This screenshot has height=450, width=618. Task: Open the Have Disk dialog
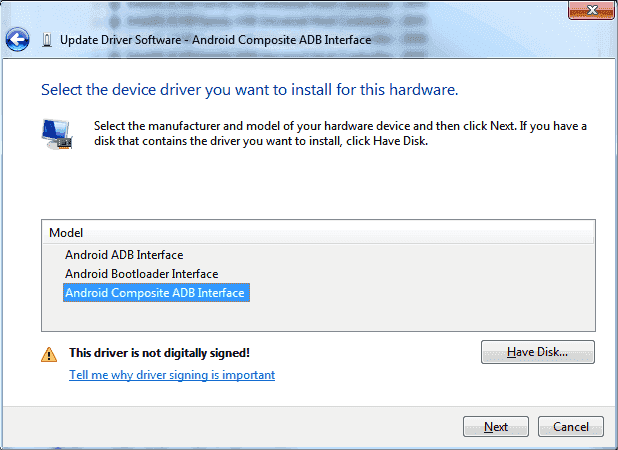point(538,352)
